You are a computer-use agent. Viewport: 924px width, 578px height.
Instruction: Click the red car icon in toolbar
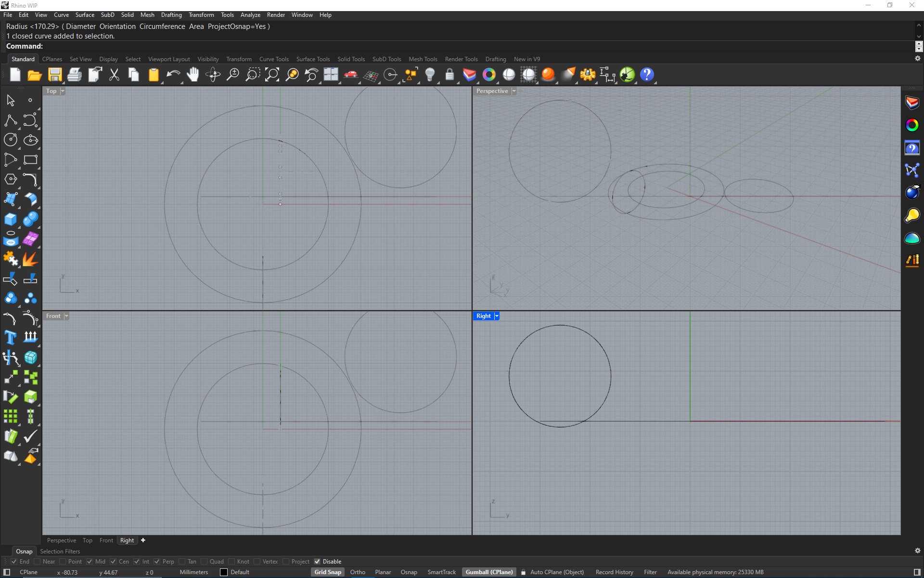click(351, 75)
